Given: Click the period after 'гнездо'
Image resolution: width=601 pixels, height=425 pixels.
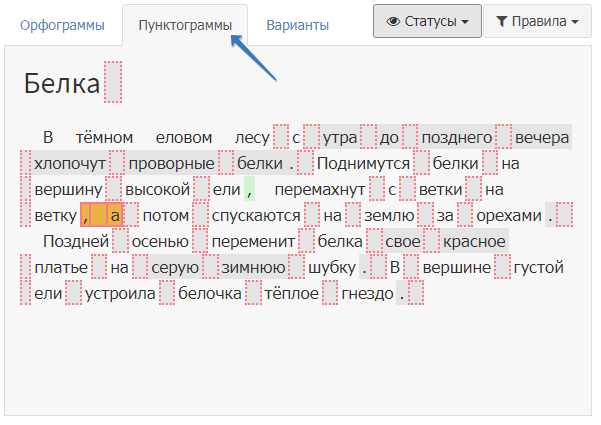Looking at the screenshot, I should (x=401, y=293).
